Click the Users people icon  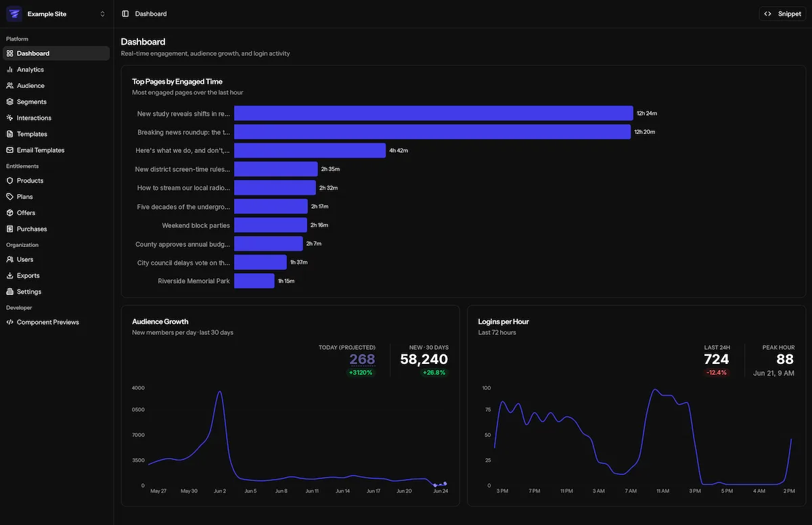point(10,259)
